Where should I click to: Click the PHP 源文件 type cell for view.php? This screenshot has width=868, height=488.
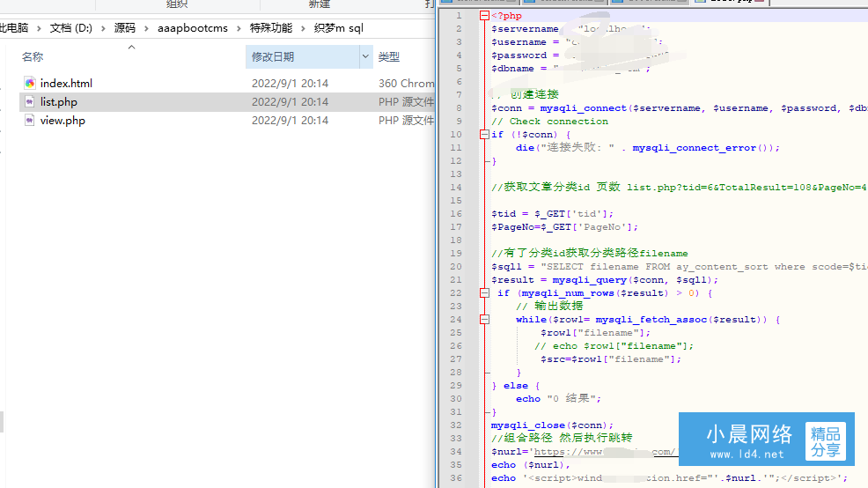click(407, 120)
